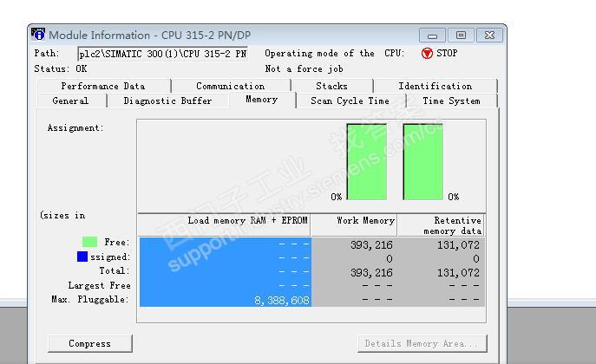
Task: Click the Max. Pluggable row label
Action: (90, 300)
